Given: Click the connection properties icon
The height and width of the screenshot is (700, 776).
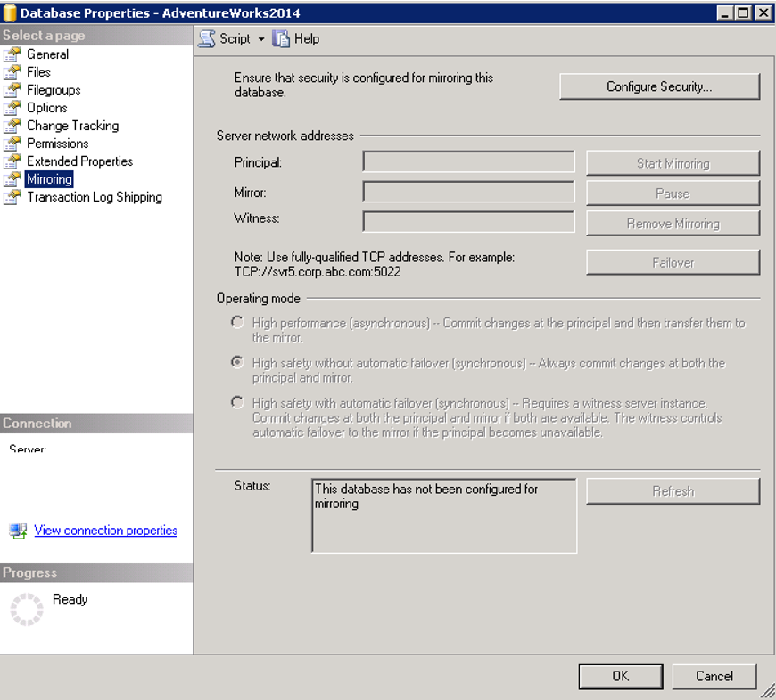Looking at the screenshot, I should pyautogui.click(x=19, y=531).
